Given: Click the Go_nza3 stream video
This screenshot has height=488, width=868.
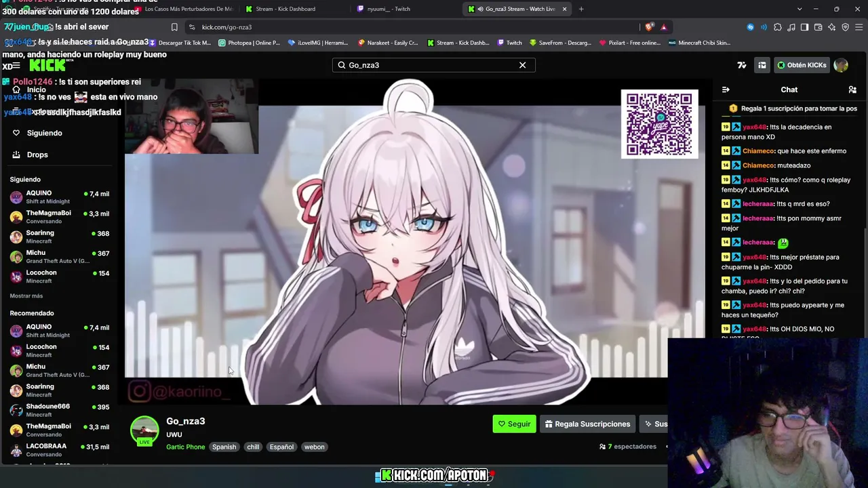Looking at the screenshot, I should [x=415, y=241].
